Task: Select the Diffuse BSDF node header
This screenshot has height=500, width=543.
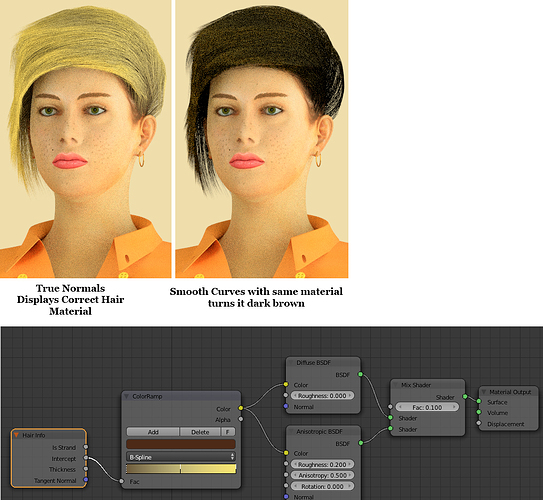Action: [x=323, y=363]
